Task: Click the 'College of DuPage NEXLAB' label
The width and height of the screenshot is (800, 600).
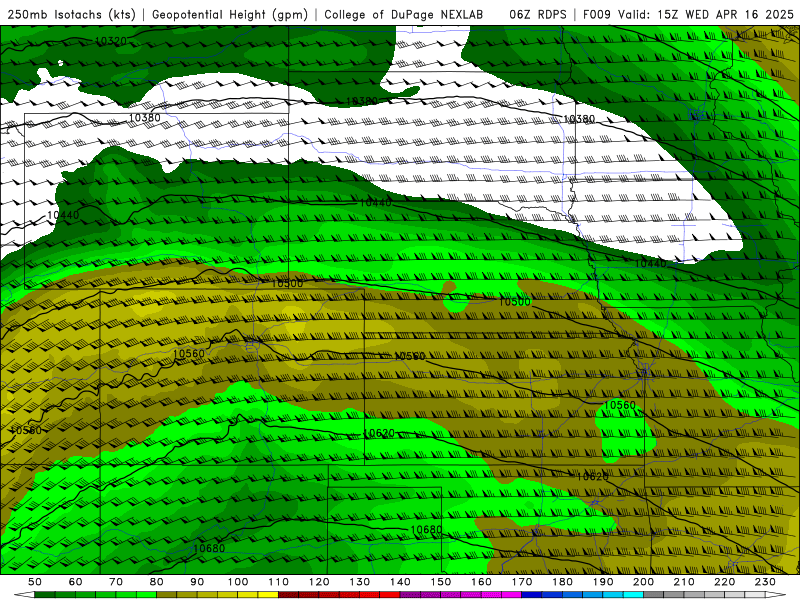Action: (x=404, y=15)
